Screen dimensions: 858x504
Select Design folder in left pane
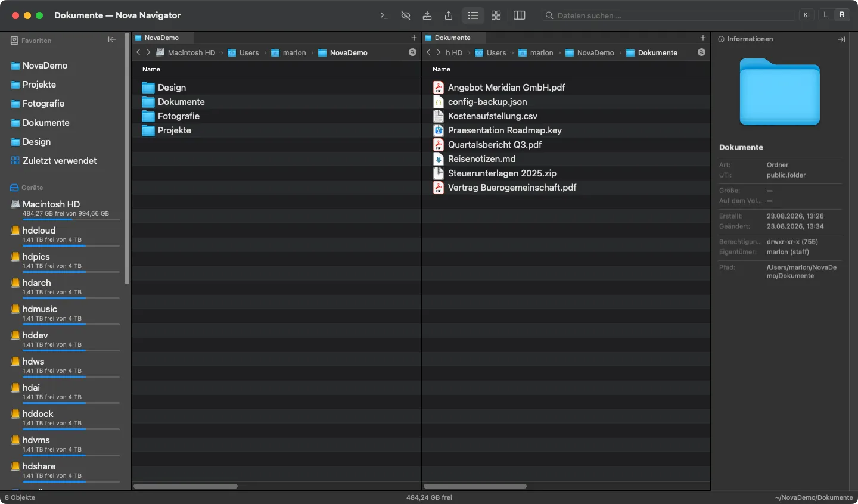276,88
